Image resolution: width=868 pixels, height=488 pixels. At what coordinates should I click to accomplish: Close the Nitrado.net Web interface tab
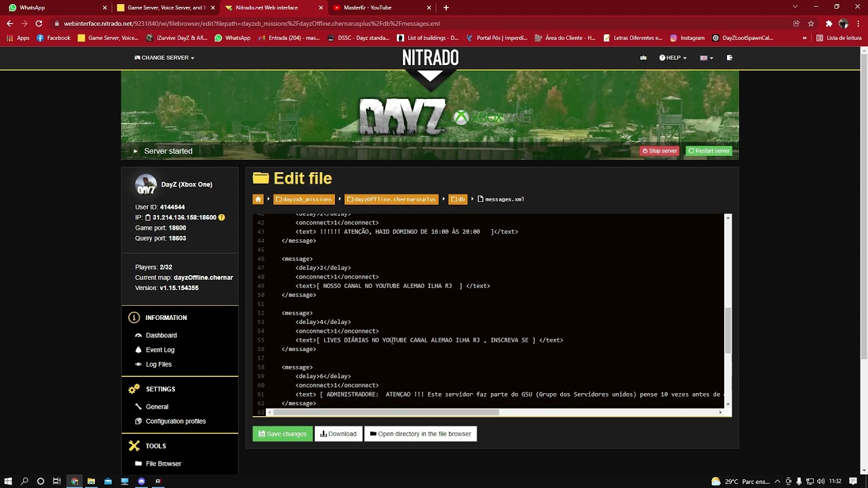coord(321,7)
